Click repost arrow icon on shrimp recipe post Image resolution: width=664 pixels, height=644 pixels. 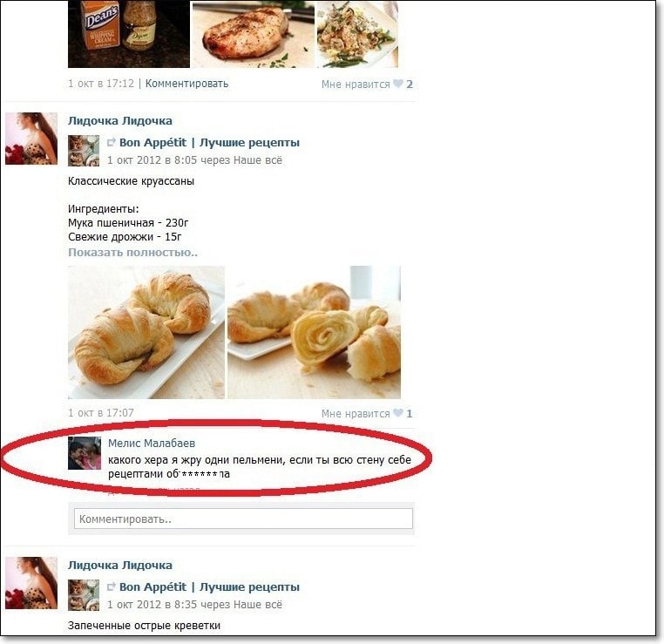(112, 586)
